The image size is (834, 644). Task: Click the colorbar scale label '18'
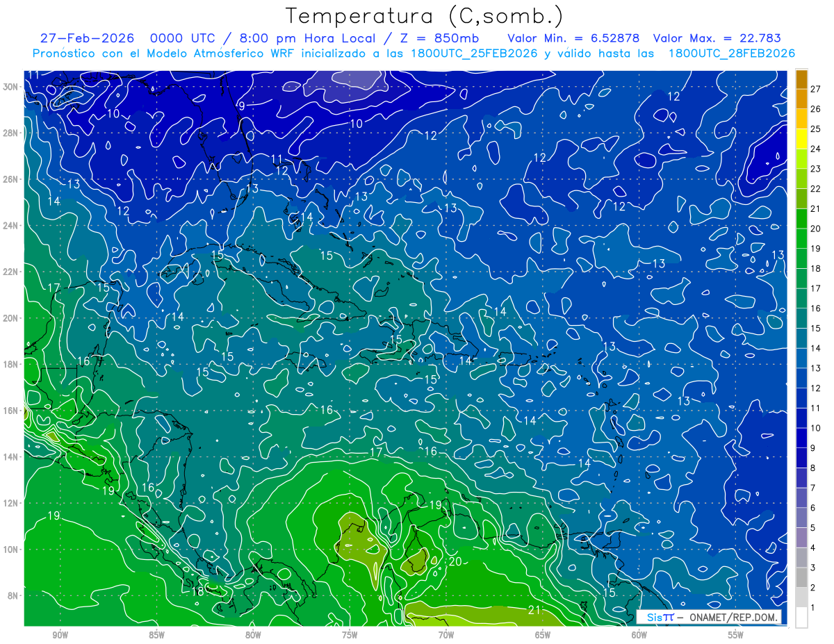coord(817,268)
